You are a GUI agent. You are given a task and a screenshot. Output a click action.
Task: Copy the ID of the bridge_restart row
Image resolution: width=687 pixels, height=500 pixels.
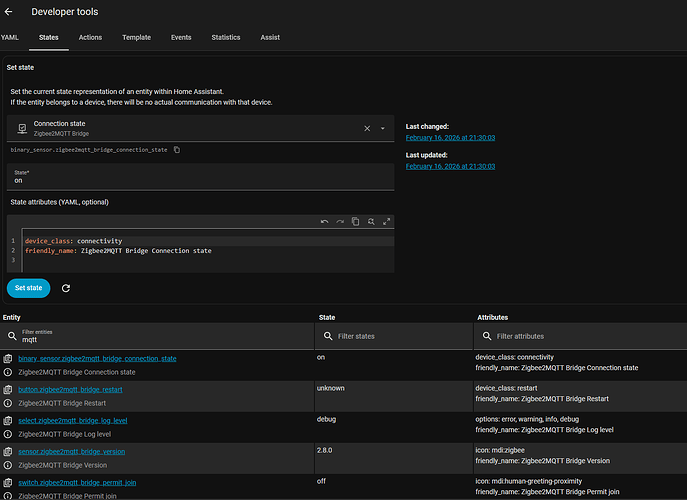pyautogui.click(x=8, y=390)
